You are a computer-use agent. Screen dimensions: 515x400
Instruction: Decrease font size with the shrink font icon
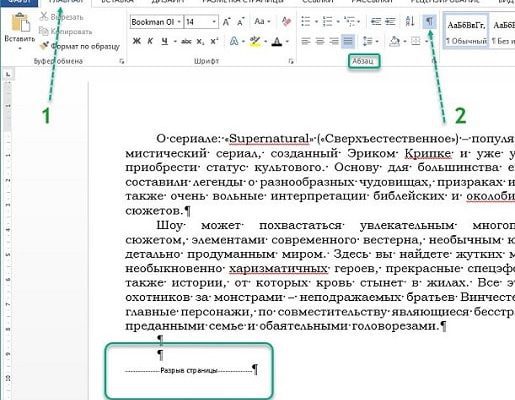point(240,22)
